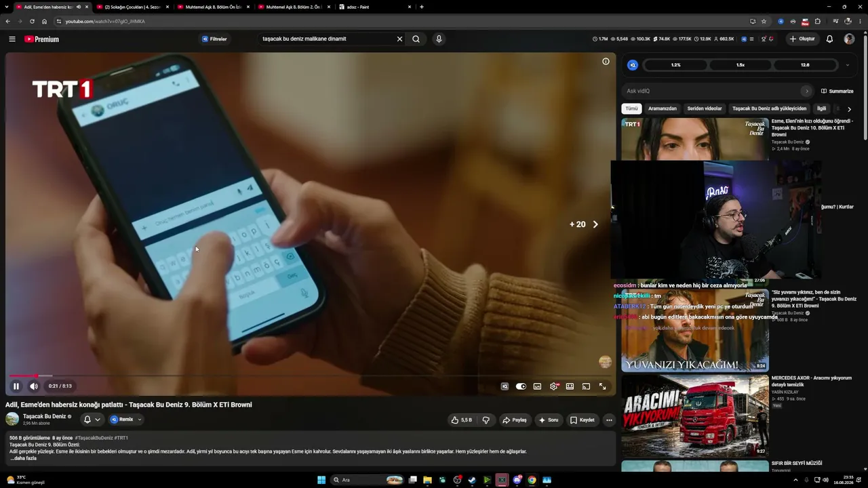Open more actions three-dot menu
The height and width of the screenshot is (488, 868).
click(609, 420)
